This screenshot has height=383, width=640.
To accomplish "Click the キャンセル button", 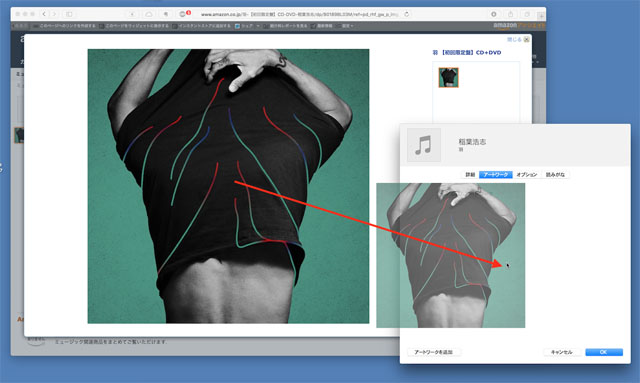I will (562, 352).
